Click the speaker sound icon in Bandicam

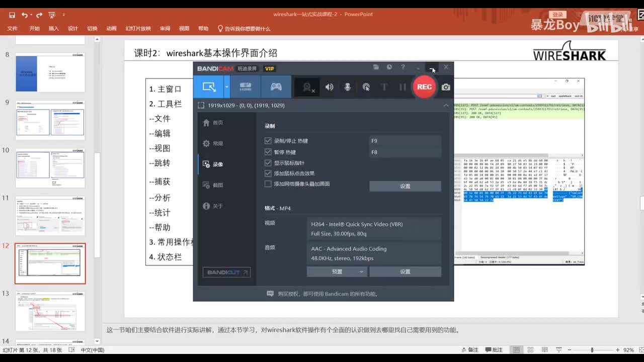pos(329,87)
